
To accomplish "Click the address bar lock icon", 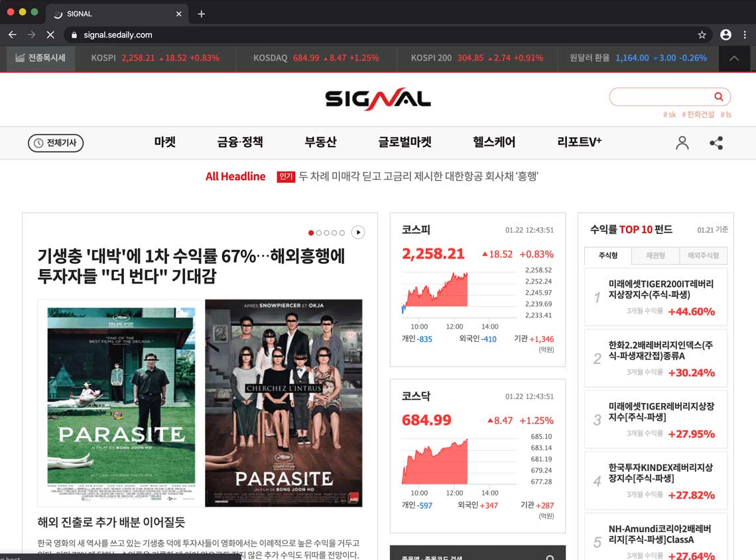I will [74, 34].
